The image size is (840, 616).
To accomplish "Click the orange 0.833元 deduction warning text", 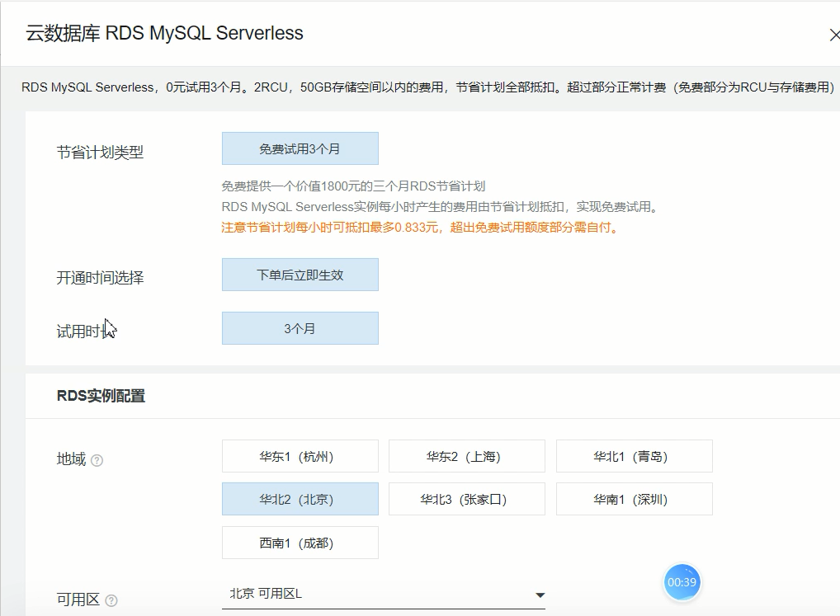I will pos(420,228).
